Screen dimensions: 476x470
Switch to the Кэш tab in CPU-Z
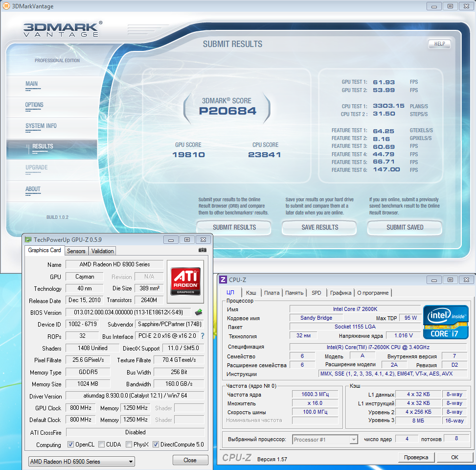(x=251, y=293)
